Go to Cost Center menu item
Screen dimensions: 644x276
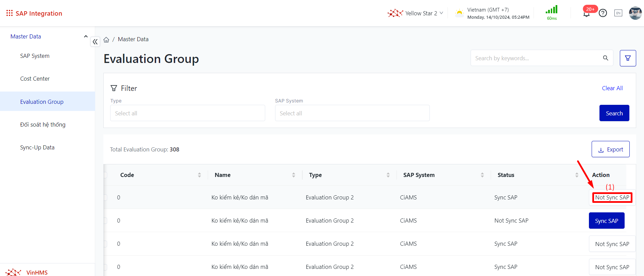click(x=35, y=79)
